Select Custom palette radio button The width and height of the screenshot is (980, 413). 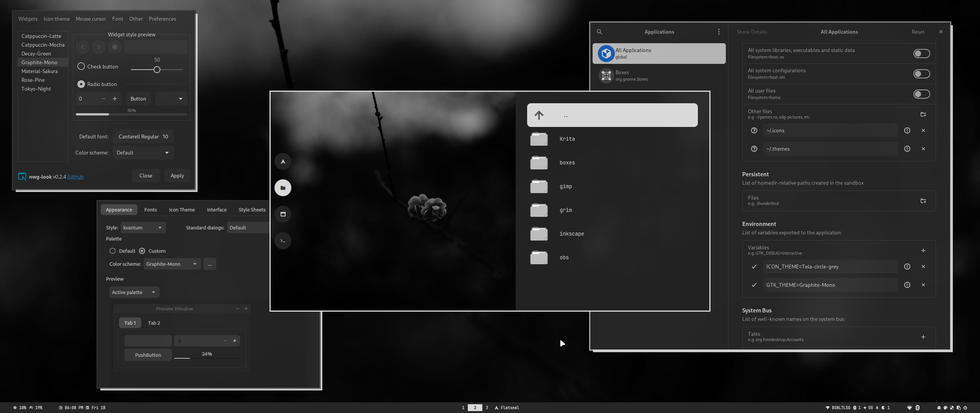pos(142,250)
